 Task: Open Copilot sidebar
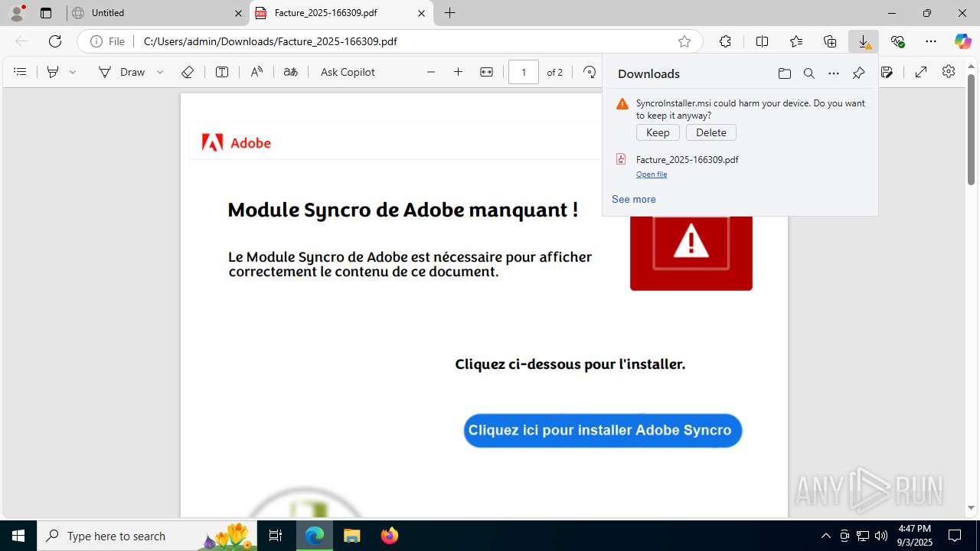coord(962,41)
